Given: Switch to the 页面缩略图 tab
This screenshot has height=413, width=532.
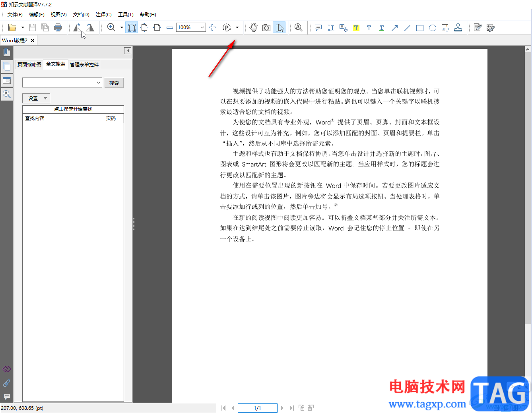Looking at the screenshot, I should point(29,64).
